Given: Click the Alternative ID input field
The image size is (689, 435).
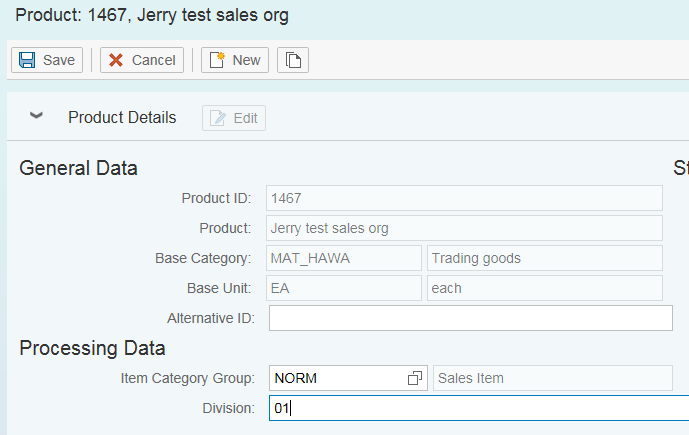Looking at the screenshot, I should coord(471,318).
